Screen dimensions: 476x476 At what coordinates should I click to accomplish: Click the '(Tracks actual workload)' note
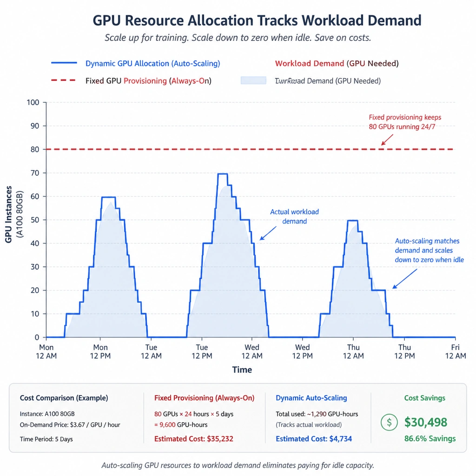click(x=309, y=425)
